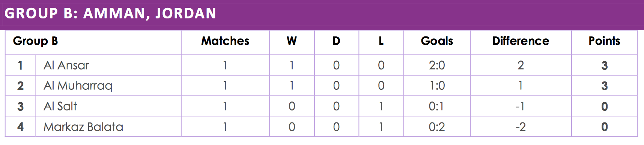The width and height of the screenshot is (644, 145).
Task: Select the W column header
Action: [x=292, y=41]
